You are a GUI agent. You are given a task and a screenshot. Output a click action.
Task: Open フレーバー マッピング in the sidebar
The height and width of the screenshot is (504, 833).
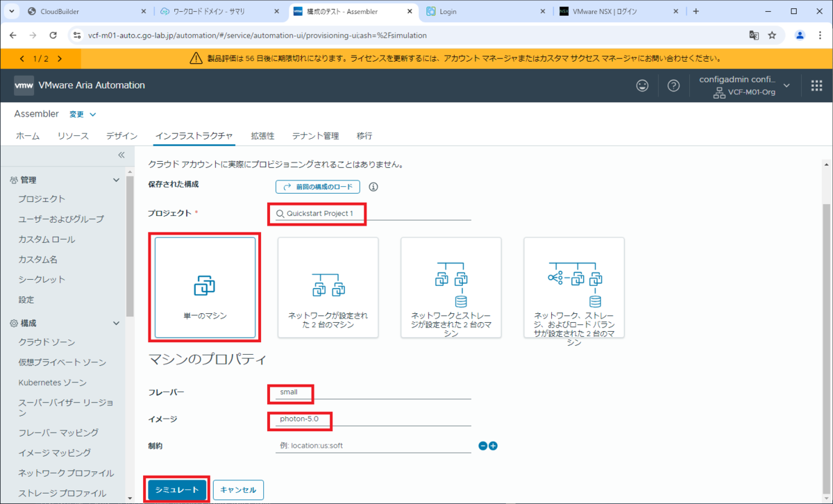pos(58,432)
